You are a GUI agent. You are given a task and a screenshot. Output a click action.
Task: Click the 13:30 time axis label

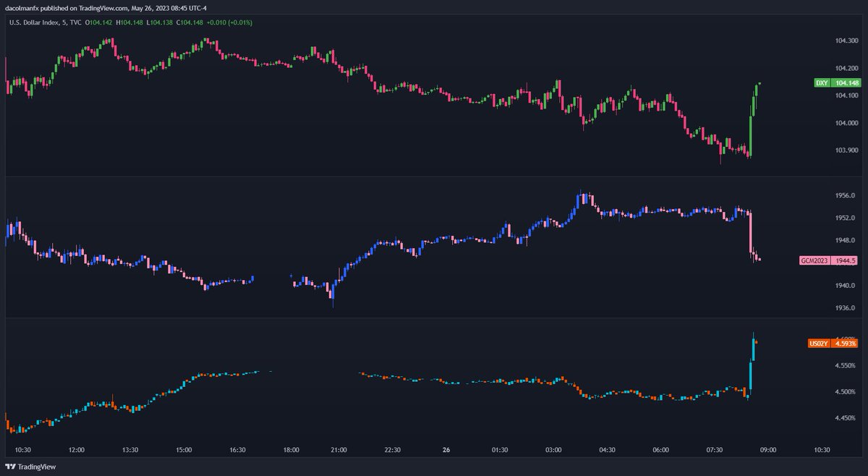pos(130,449)
